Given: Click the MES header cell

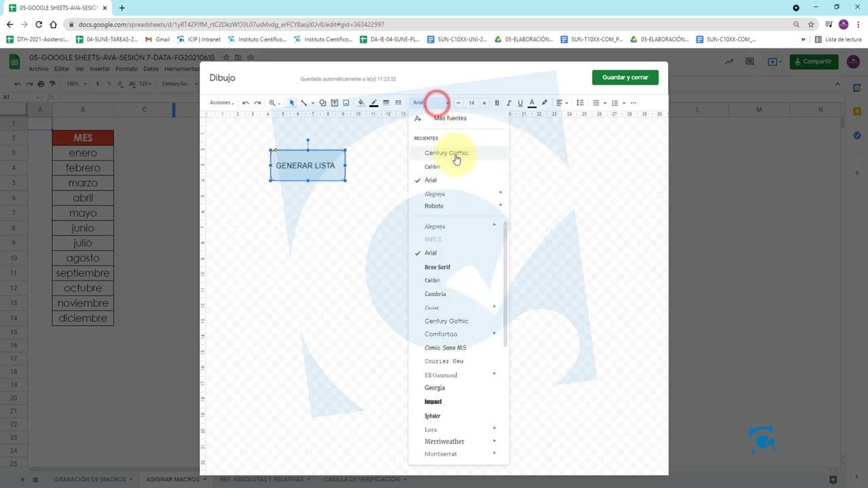Looking at the screenshot, I should point(83,138).
